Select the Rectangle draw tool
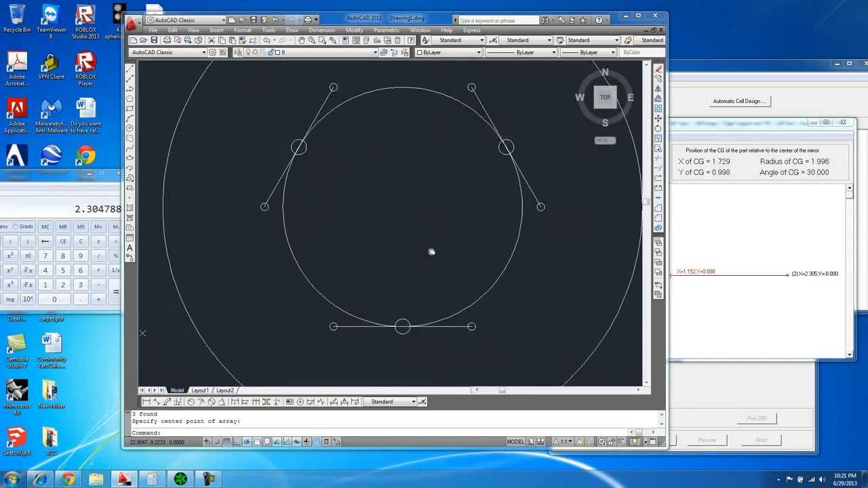This screenshot has width=868, height=488. click(x=130, y=108)
